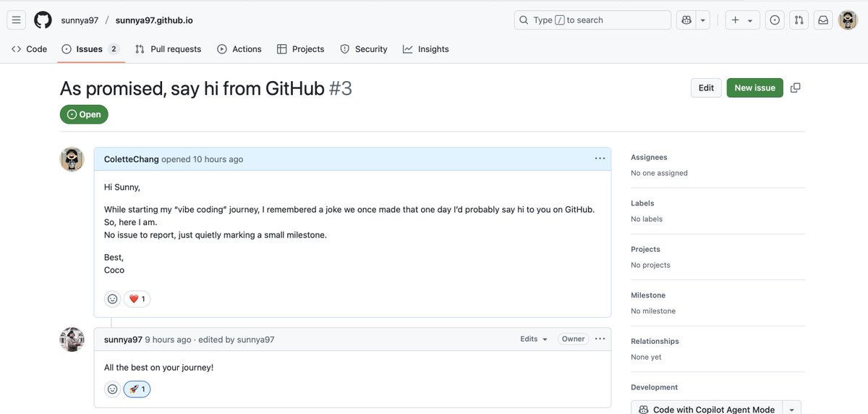Click the green Open status badge

click(84, 114)
